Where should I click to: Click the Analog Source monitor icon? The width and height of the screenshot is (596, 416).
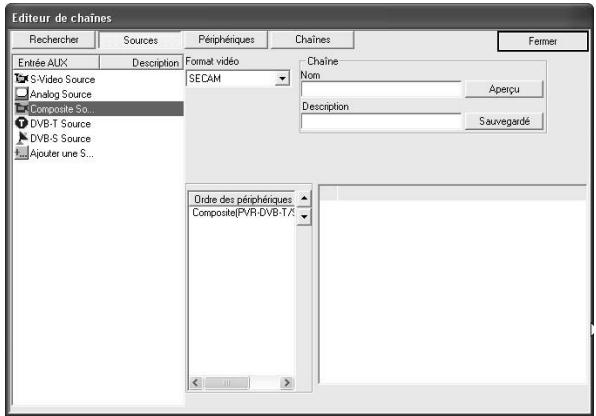[x=21, y=94]
